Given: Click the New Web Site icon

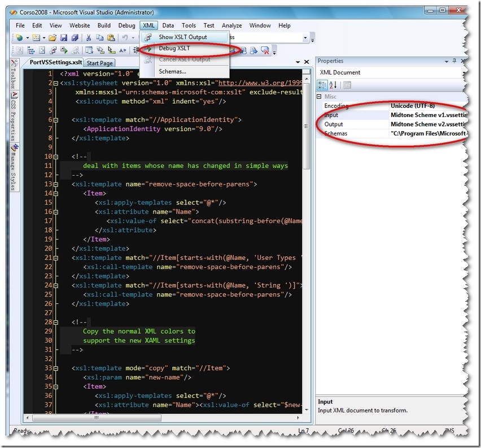Looking at the screenshot, I should click(20, 38).
